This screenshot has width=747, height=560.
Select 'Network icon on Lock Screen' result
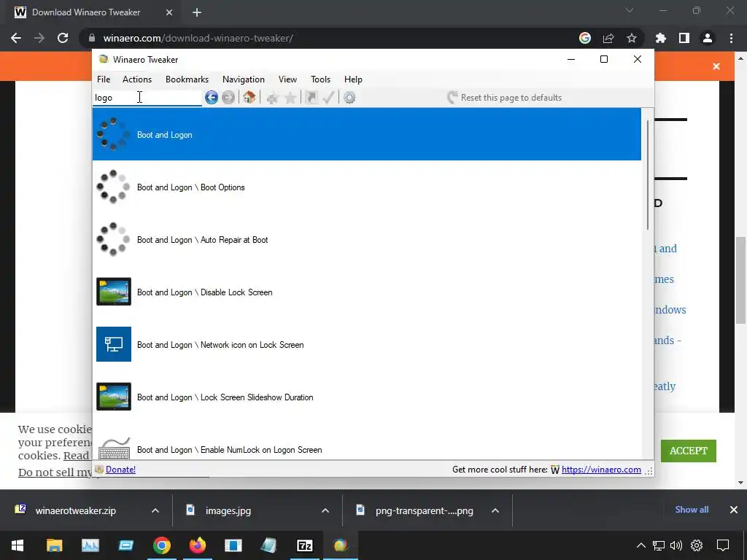[367, 344]
